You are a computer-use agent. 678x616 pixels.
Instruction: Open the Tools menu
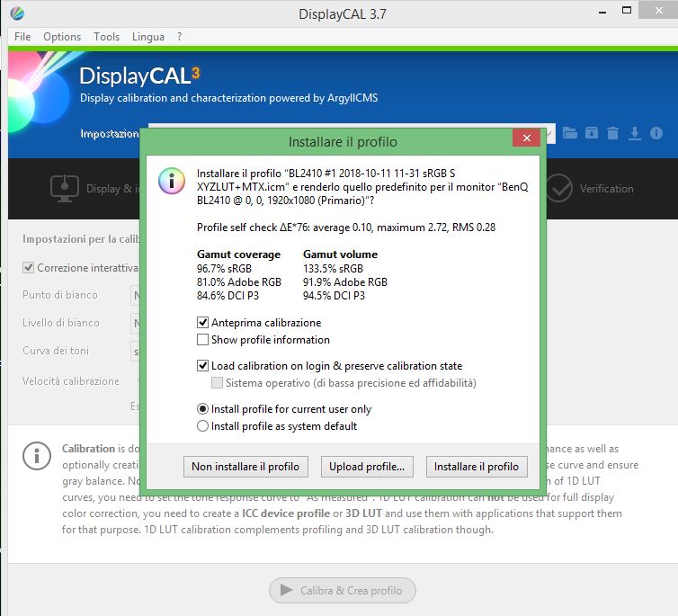[106, 37]
